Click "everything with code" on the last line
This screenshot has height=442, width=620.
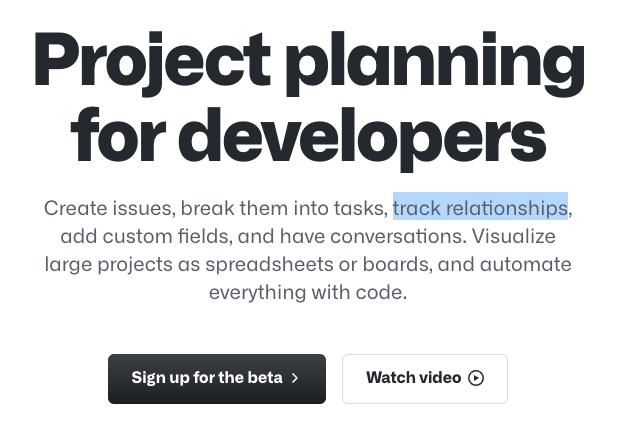click(306, 293)
